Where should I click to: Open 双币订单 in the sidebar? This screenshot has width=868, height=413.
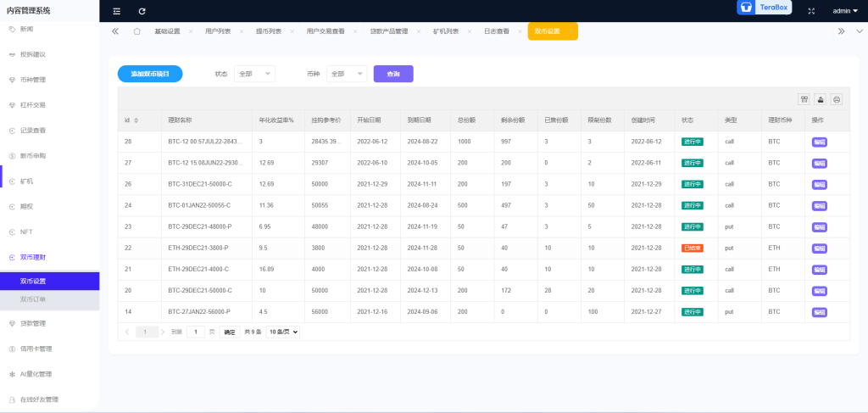[34, 299]
